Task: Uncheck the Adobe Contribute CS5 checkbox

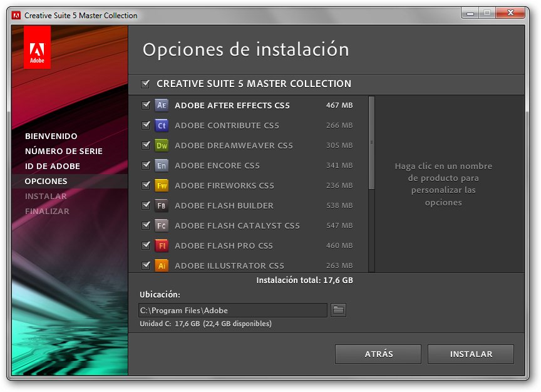Action: 146,125
